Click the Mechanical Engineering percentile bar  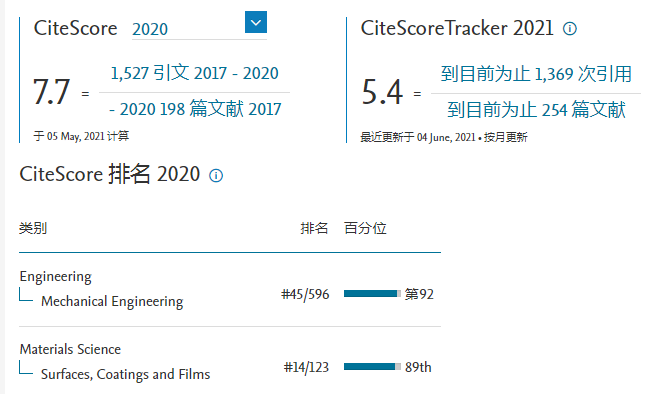(372, 294)
